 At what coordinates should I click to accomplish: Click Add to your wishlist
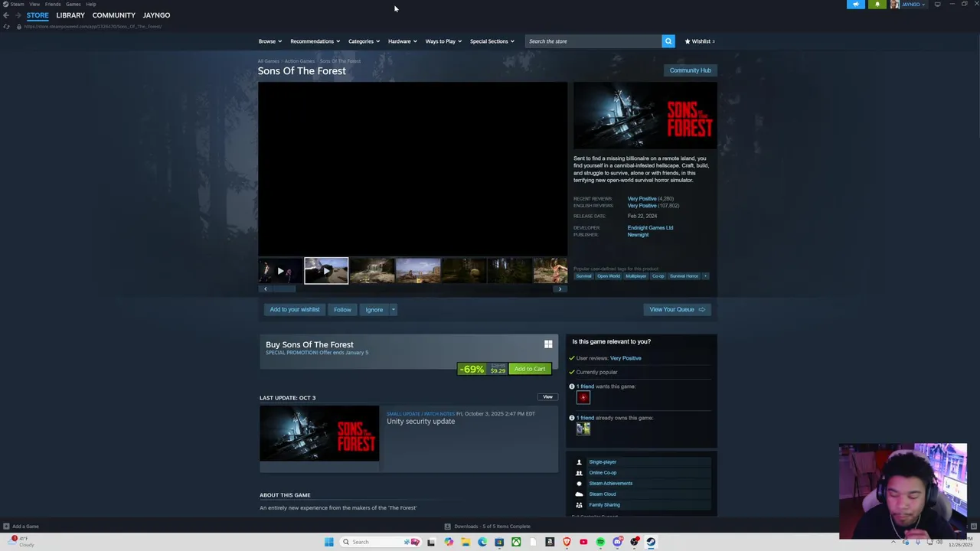tap(295, 310)
